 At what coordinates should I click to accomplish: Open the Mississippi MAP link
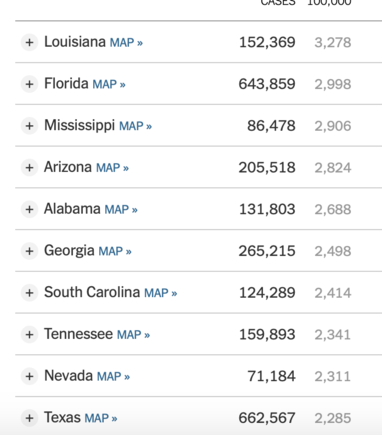(135, 126)
